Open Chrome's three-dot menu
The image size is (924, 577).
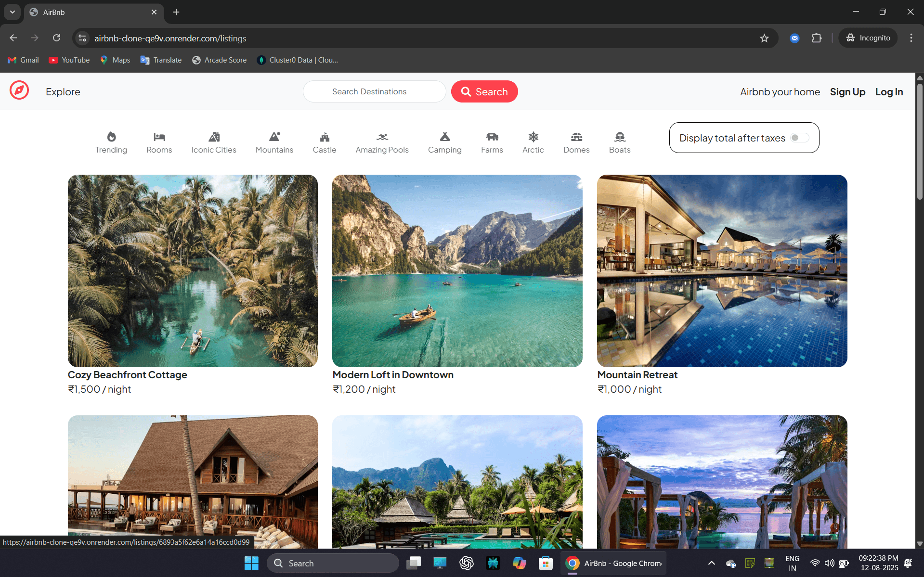(x=911, y=38)
